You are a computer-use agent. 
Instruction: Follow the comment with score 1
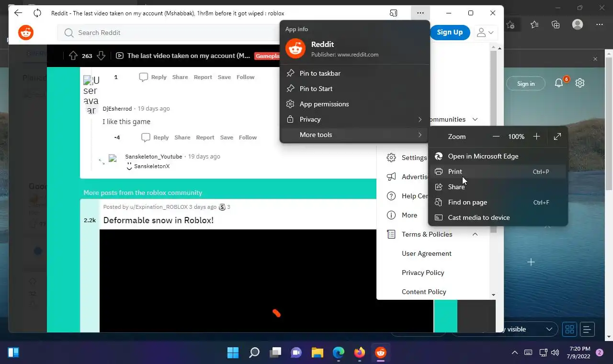pyautogui.click(x=246, y=77)
